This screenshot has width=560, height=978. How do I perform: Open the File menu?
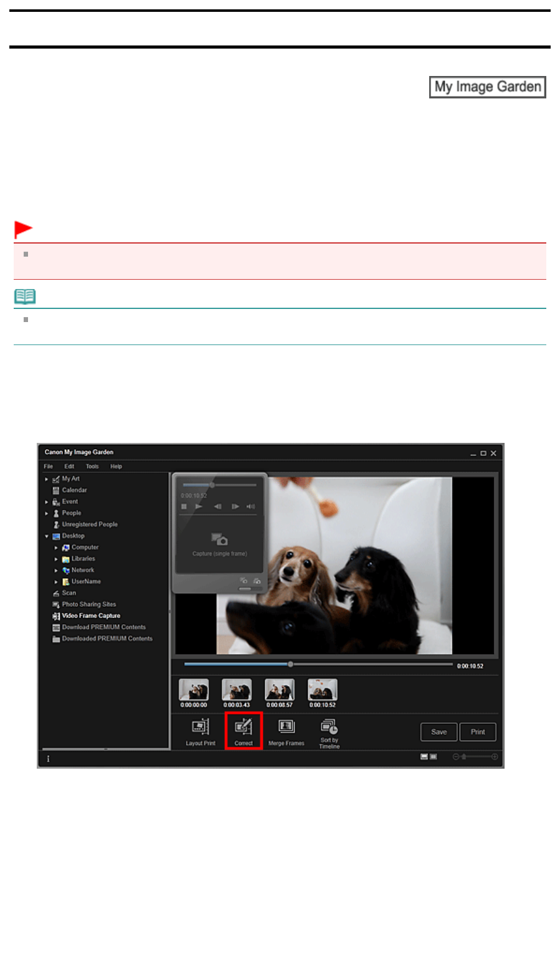(x=49, y=467)
